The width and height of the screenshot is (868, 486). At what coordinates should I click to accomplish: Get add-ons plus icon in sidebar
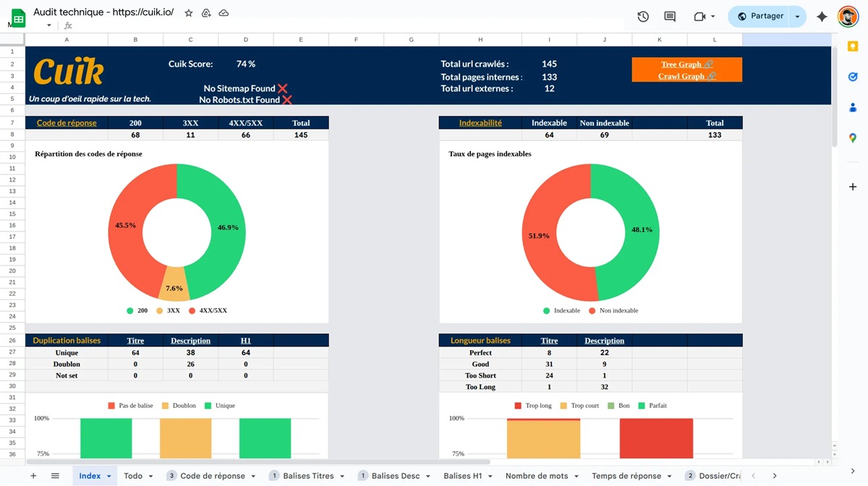tap(853, 187)
